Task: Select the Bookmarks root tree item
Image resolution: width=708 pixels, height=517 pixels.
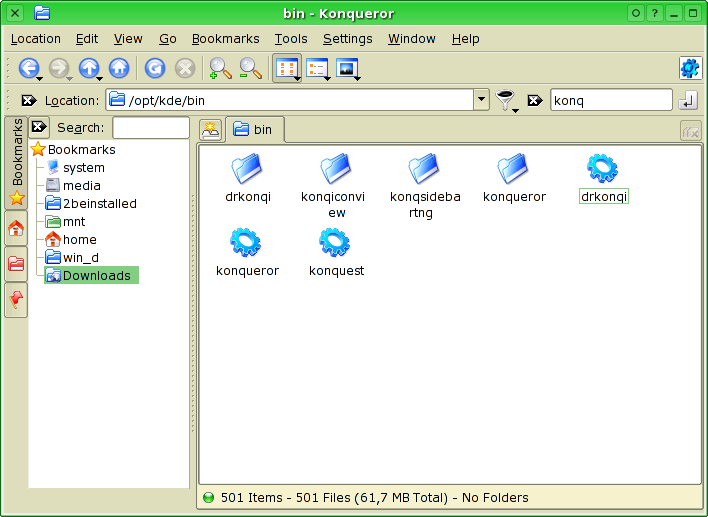Action: tap(73, 149)
